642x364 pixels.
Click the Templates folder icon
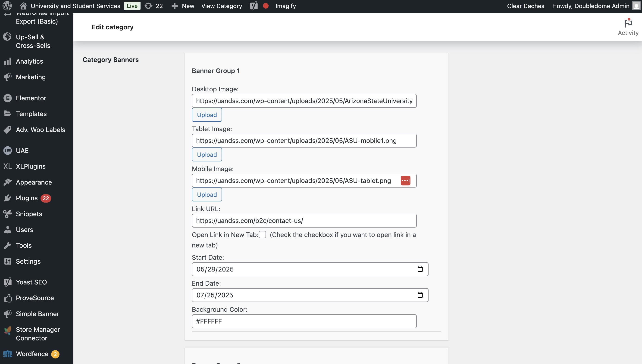tap(7, 114)
